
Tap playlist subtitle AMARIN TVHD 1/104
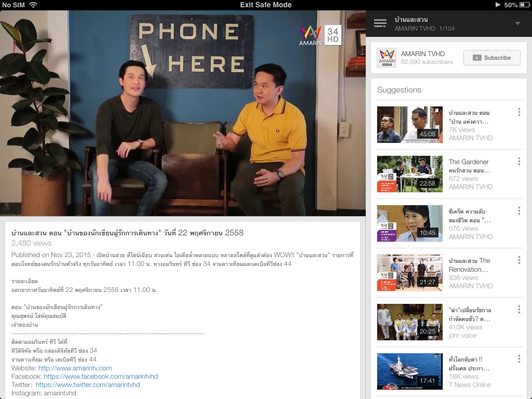click(x=424, y=29)
